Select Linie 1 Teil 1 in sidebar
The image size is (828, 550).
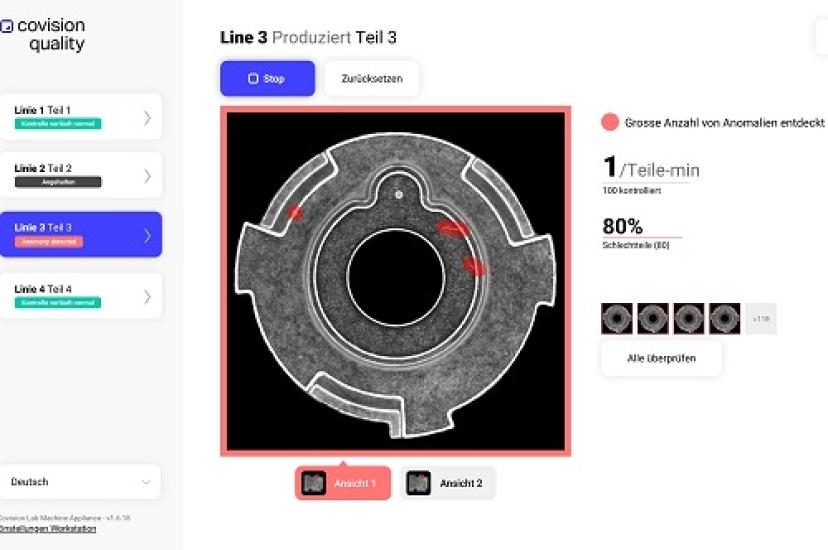pos(80,117)
